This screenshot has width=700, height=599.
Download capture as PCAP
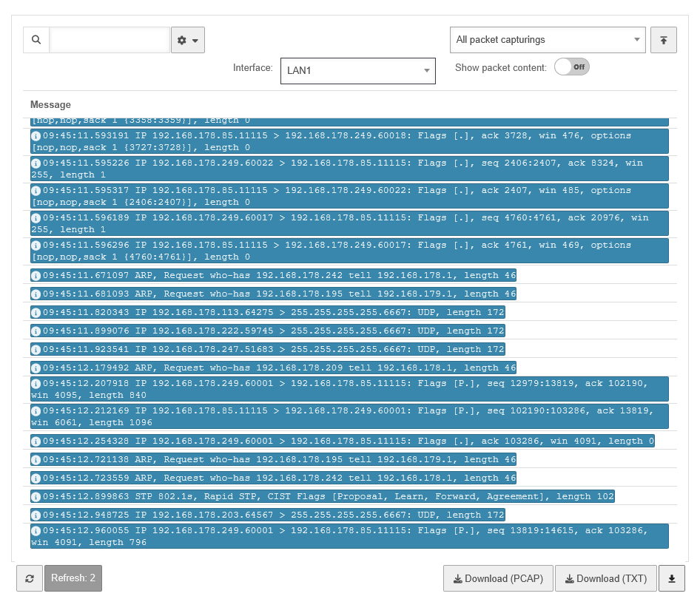click(x=498, y=579)
